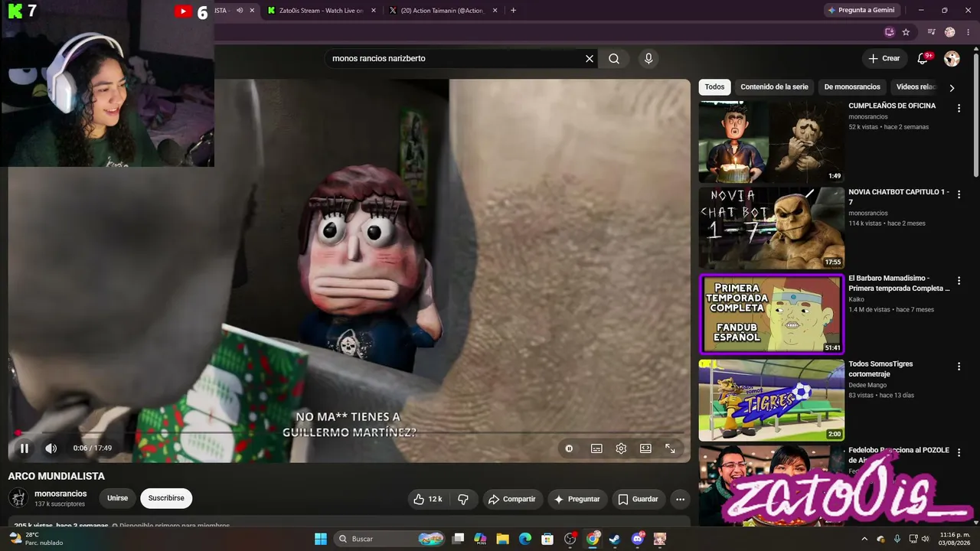Clear the YouTube search text

pos(590,58)
